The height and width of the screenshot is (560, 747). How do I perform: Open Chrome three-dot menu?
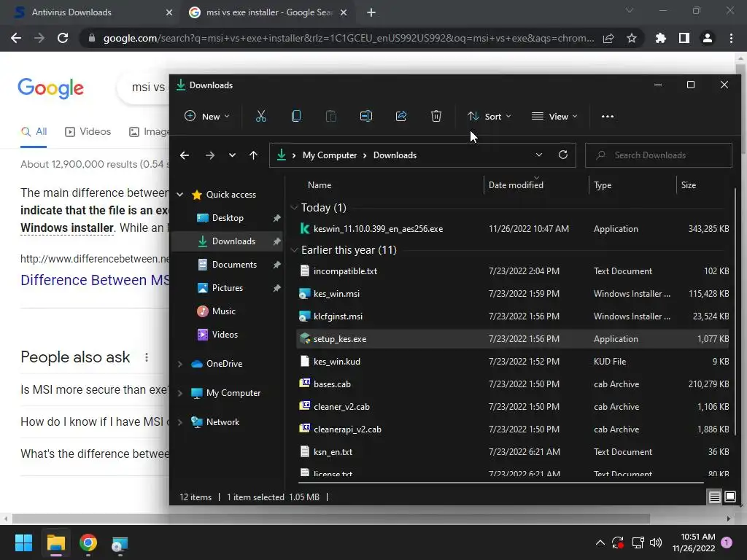click(731, 38)
